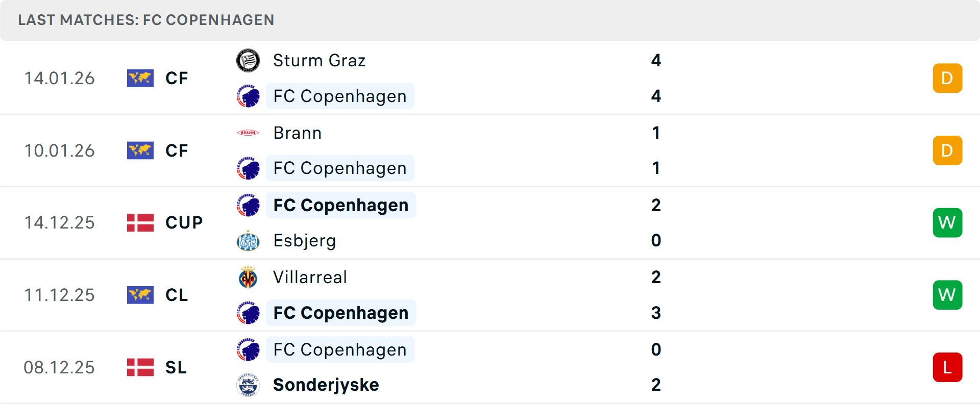Click the CF competition label for 10.01.26
The width and height of the screenshot is (980, 404).
point(177,150)
